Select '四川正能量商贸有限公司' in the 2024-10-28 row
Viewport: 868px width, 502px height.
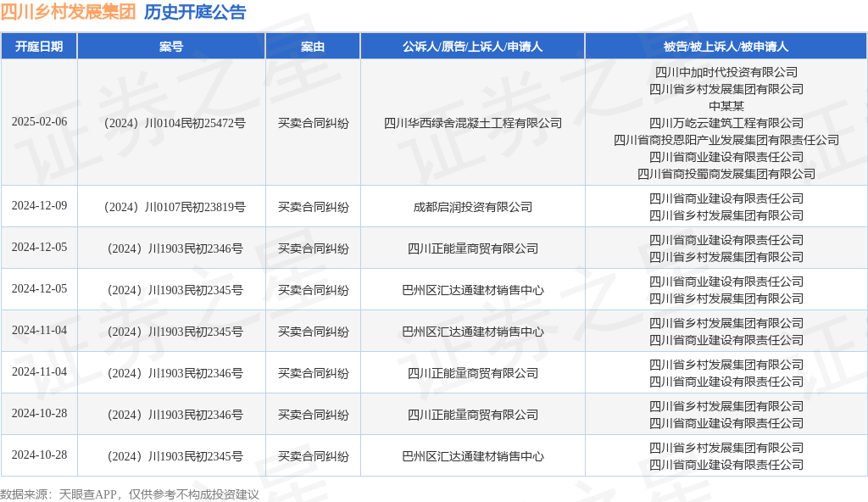click(473, 415)
